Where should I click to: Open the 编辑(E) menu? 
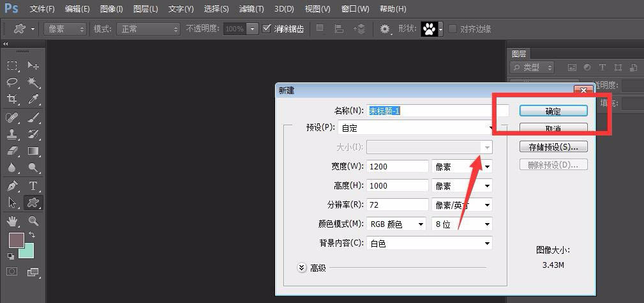(x=77, y=9)
